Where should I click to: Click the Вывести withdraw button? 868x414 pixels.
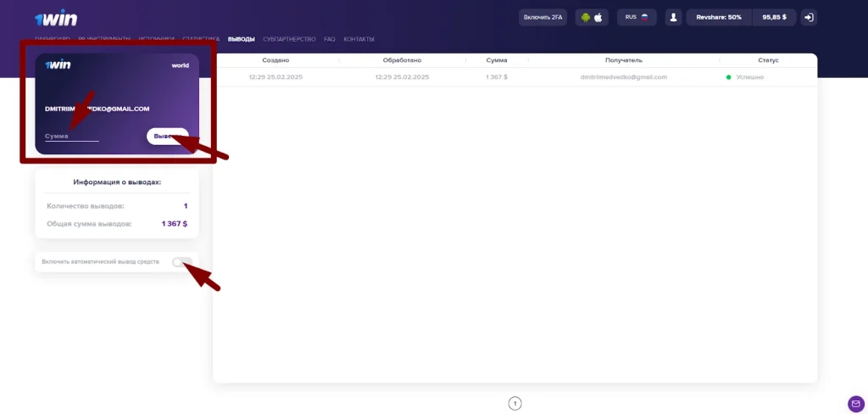(167, 137)
